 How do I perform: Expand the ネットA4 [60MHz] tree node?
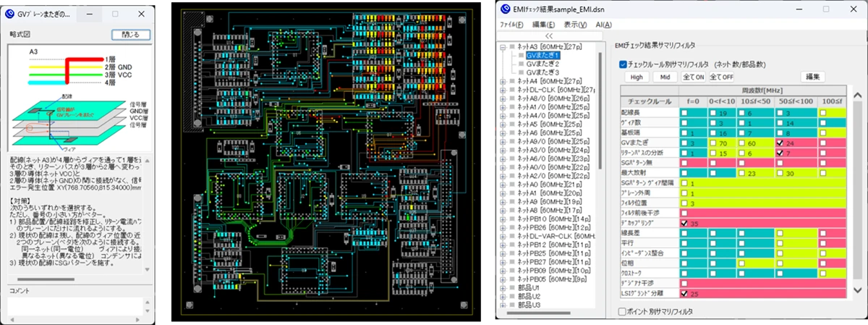pos(503,81)
